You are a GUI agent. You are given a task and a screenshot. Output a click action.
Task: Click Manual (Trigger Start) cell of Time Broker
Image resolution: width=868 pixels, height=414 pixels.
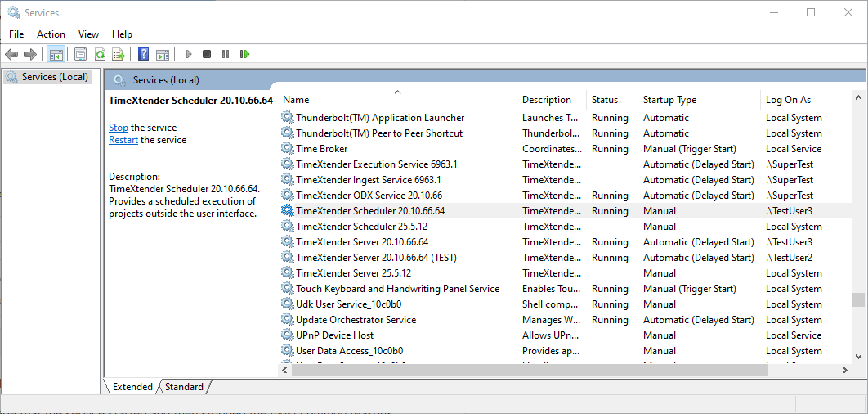pos(690,149)
